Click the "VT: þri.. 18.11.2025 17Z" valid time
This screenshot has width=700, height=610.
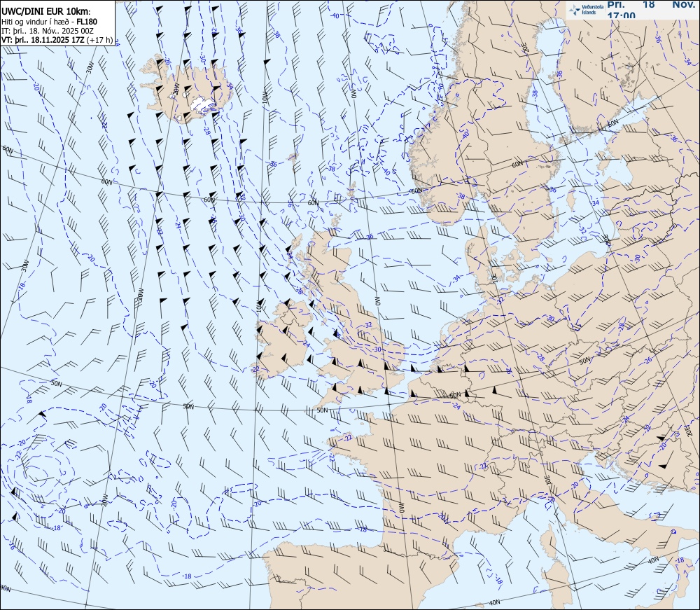[43, 39]
